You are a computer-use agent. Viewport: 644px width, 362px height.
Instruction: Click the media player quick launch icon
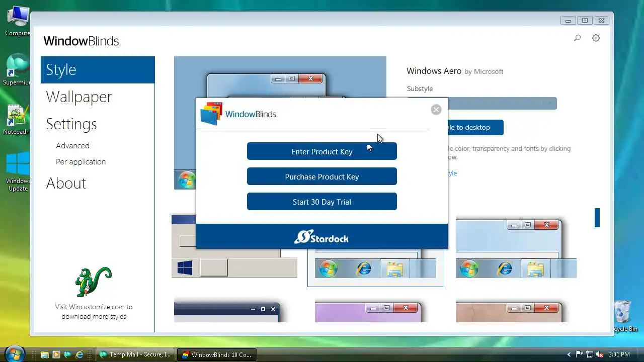coord(56,354)
